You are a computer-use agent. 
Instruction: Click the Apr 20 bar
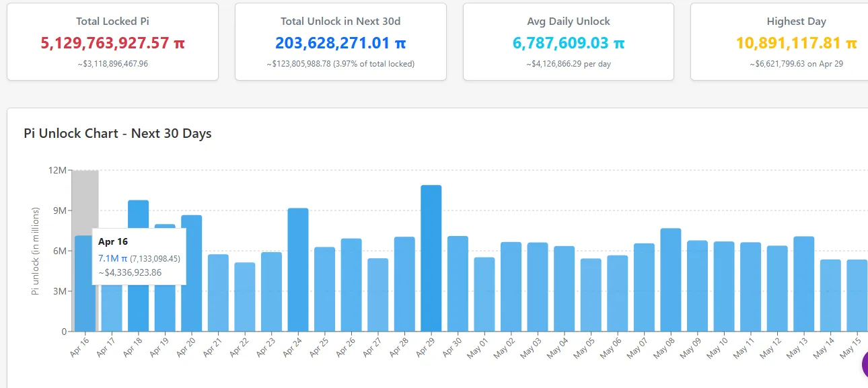tap(192, 274)
